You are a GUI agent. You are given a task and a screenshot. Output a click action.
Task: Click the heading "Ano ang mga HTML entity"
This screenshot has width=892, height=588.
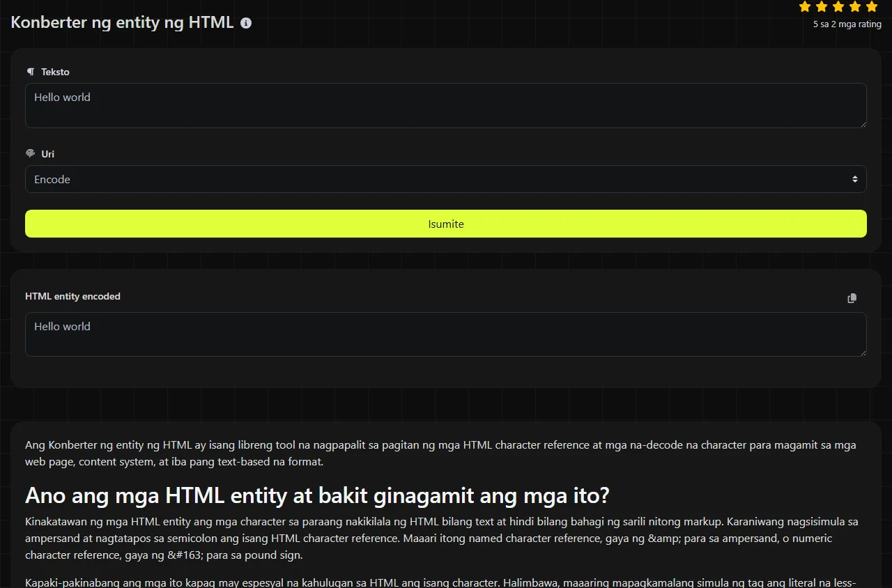point(317,495)
